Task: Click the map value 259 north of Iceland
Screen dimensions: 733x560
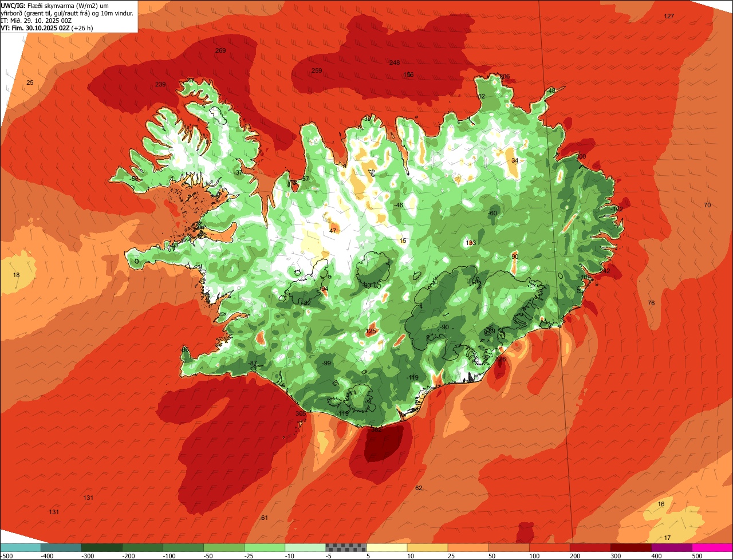Action: [317, 70]
